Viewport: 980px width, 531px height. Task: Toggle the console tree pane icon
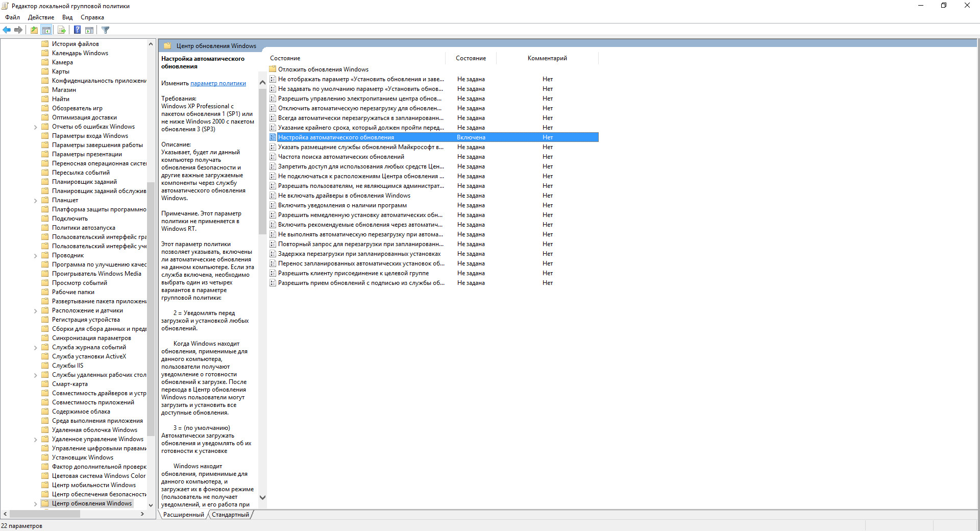(x=46, y=30)
